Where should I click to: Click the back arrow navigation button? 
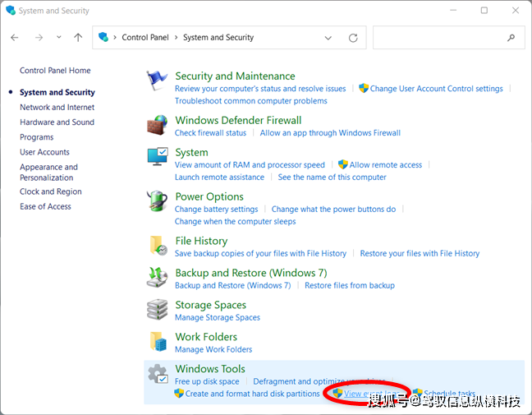tap(15, 37)
